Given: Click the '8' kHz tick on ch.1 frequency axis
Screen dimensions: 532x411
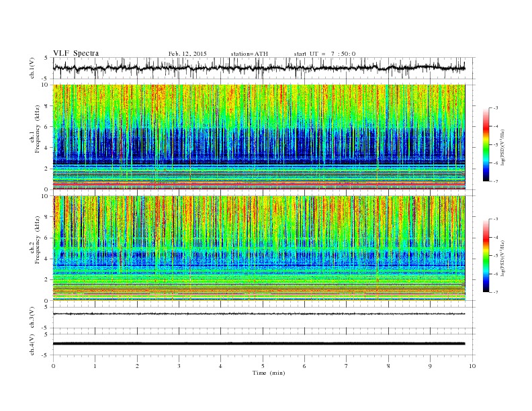Looking at the screenshot, I should click(47, 106).
